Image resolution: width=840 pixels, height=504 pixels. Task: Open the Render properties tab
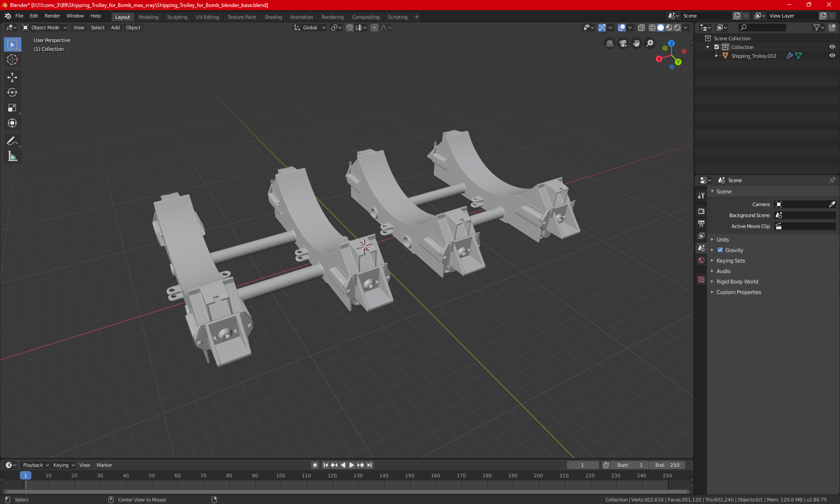pos(701,211)
